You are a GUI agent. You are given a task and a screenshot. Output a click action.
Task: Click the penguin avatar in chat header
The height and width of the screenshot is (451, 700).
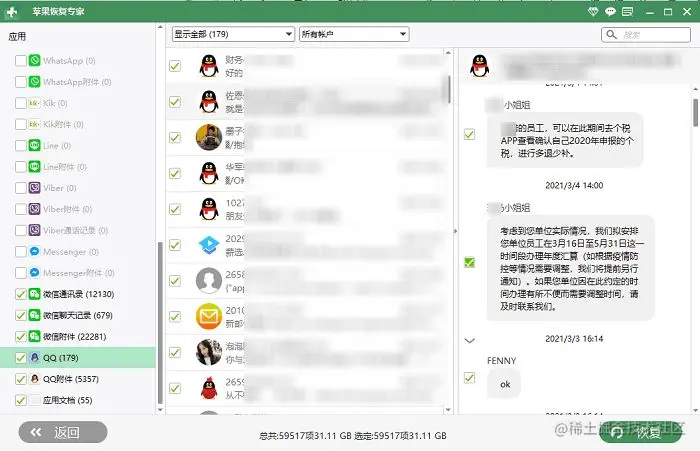pyautogui.click(x=479, y=66)
